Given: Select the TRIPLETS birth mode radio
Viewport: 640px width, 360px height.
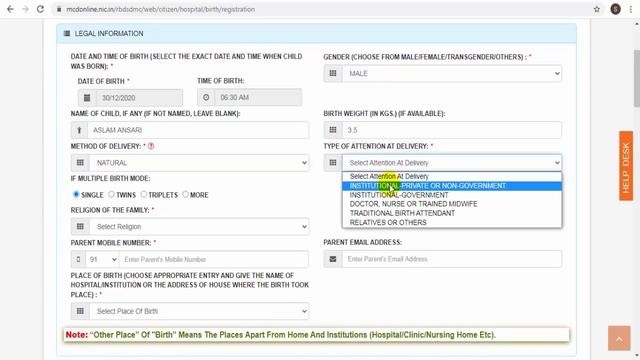Looking at the screenshot, I should [x=144, y=194].
